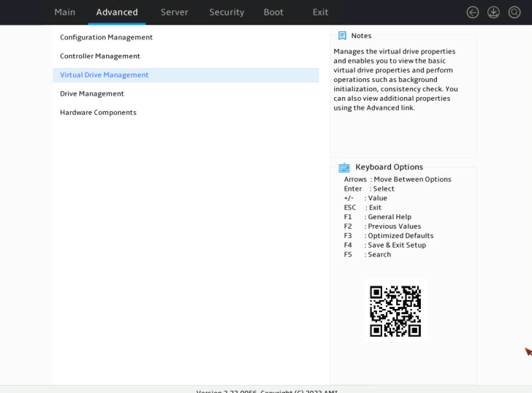Switch to the Main tab
The width and height of the screenshot is (532, 393).
point(65,12)
